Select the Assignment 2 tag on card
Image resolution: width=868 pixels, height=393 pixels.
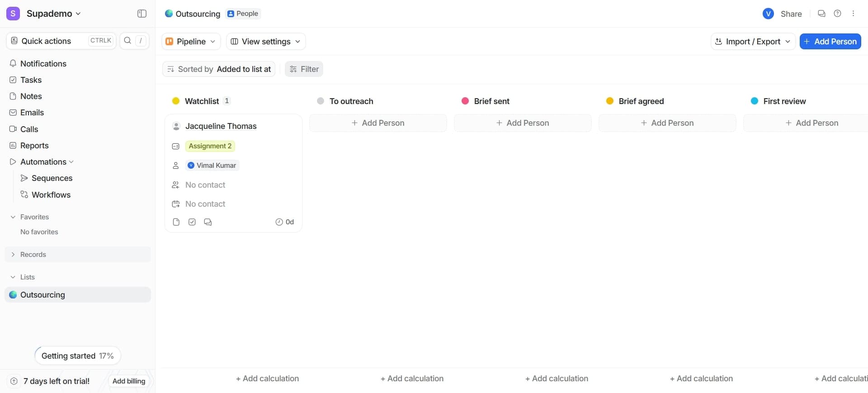[210, 146]
